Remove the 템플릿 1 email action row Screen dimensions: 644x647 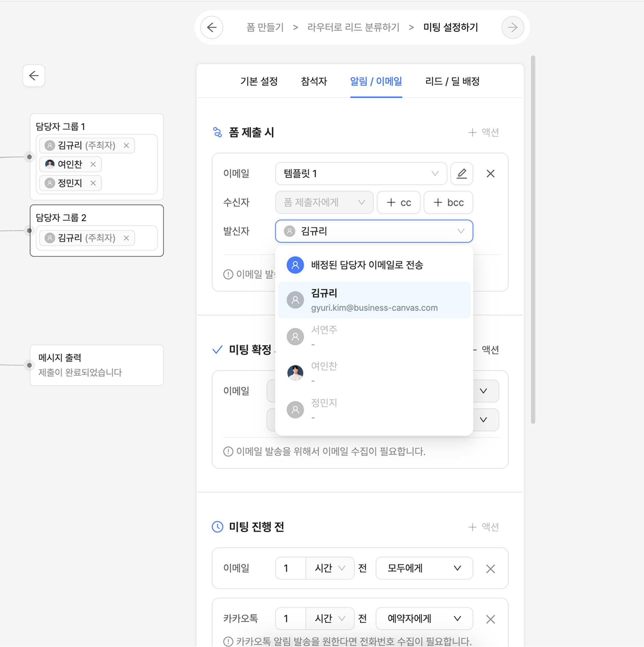click(x=491, y=174)
